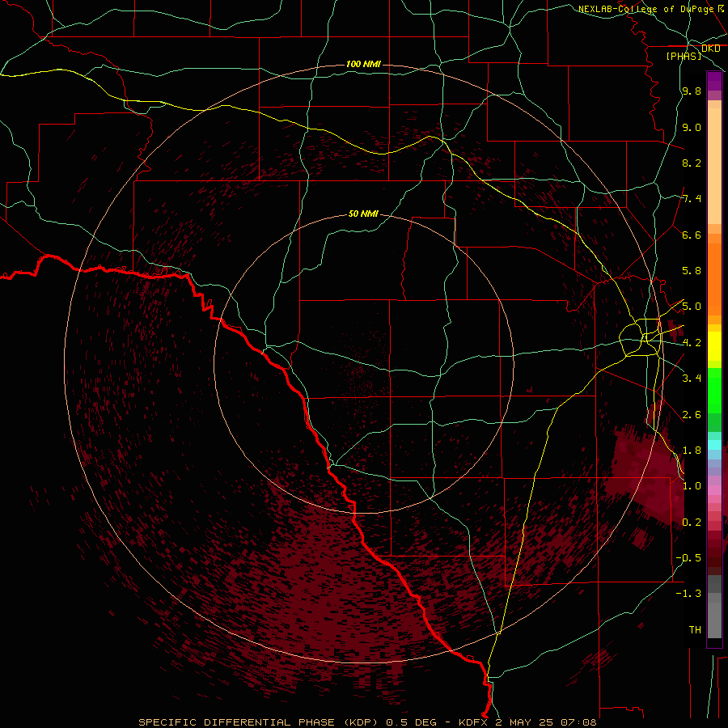Click the 5.8 value on the scale
The image size is (728, 728).
pyautogui.click(x=692, y=271)
